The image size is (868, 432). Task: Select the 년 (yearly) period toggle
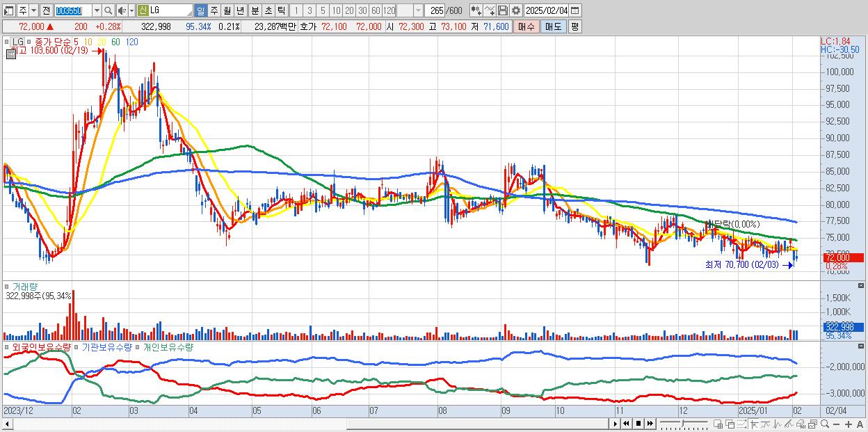(240, 10)
